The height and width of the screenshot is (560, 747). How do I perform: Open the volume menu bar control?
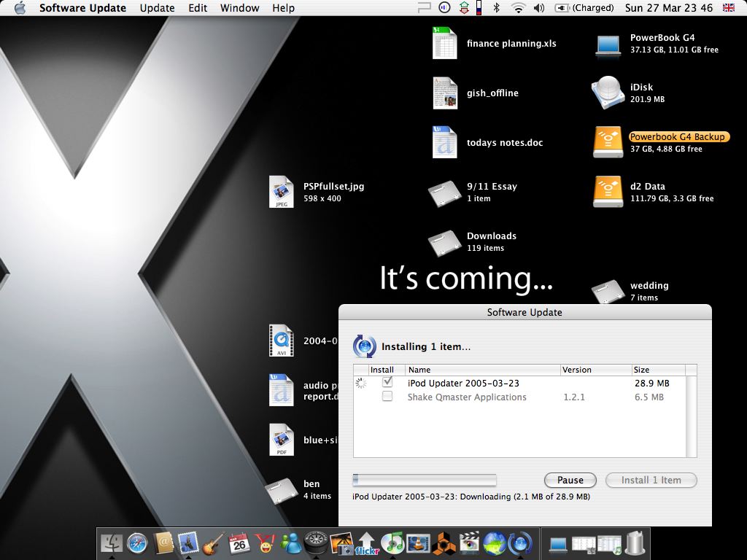coord(539,8)
